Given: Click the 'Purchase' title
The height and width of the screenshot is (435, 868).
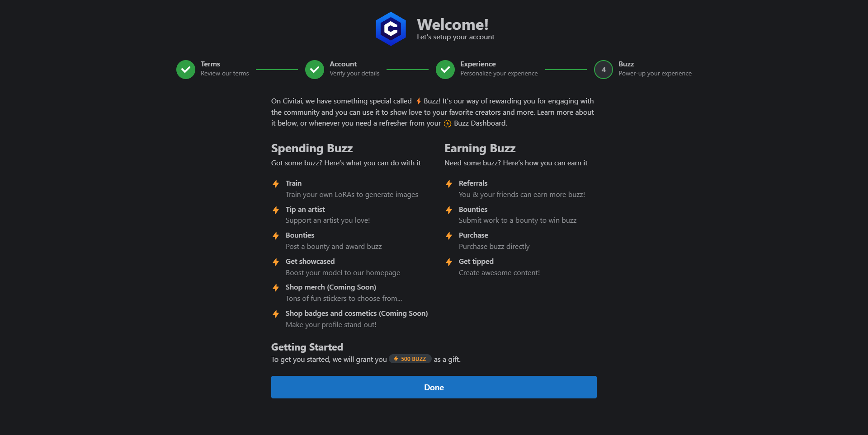Looking at the screenshot, I should (x=473, y=235).
